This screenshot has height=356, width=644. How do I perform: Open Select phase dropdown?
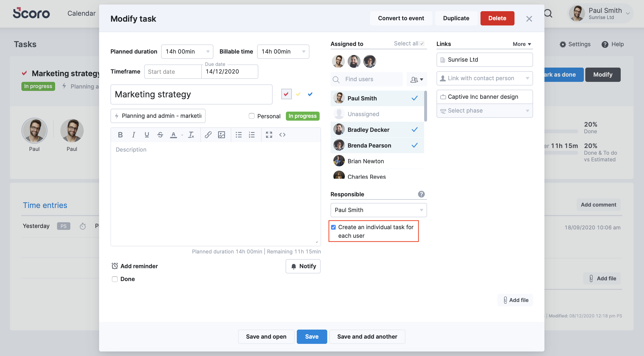pos(484,111)
